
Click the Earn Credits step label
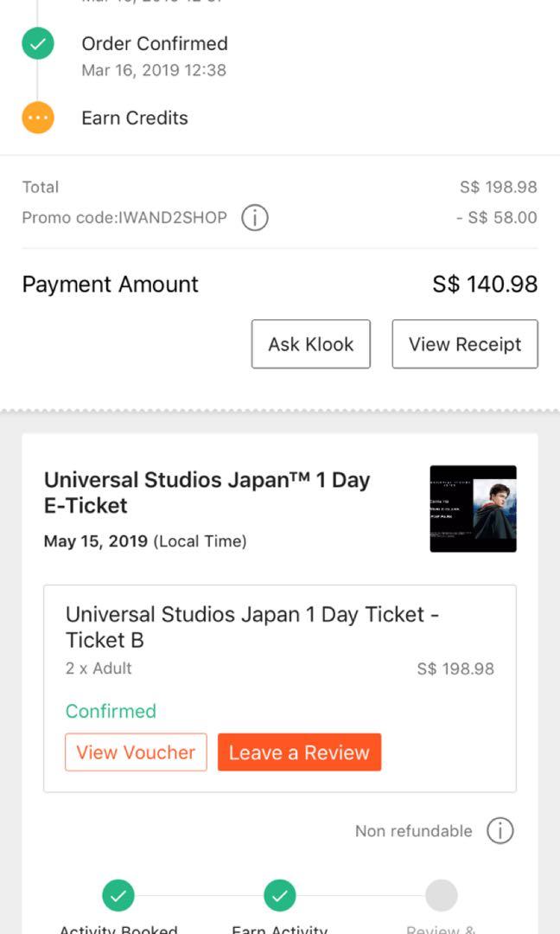click(135, 118)
